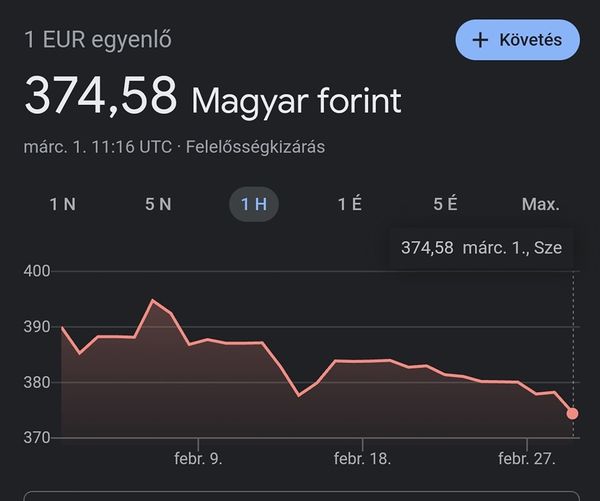Select the 5 N time range

(x=158, y=204)
